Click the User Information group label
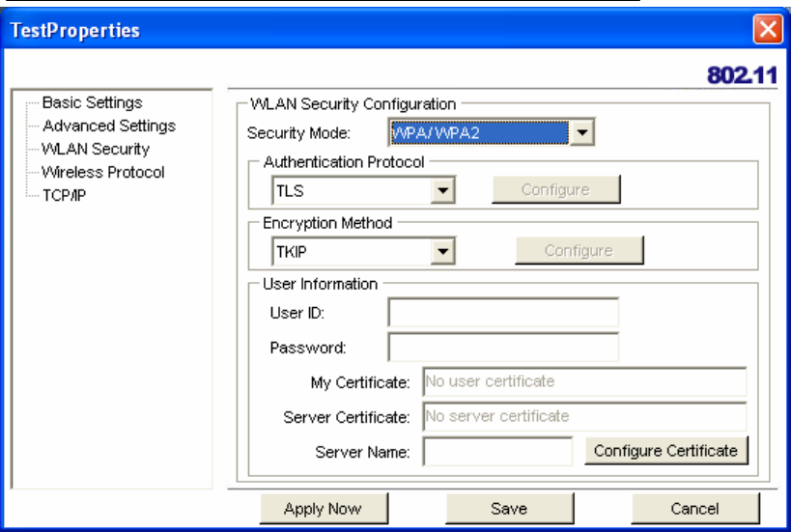Screen dimensions: 791x532 click(321, 284)
